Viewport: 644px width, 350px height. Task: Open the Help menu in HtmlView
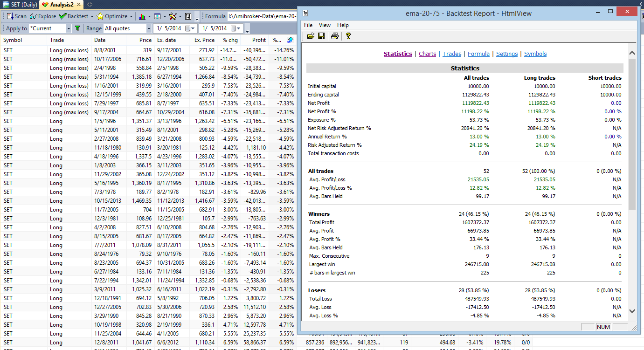tap(343, 25)
